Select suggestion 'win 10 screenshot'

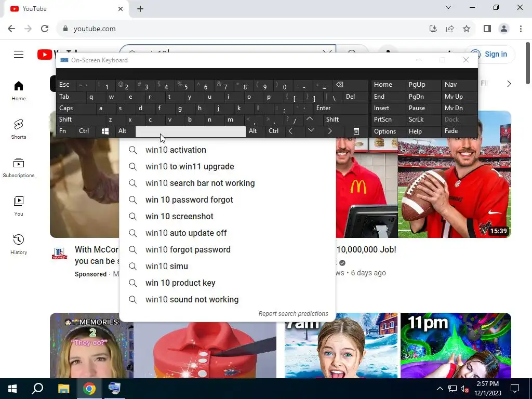(x=228, y=217)
